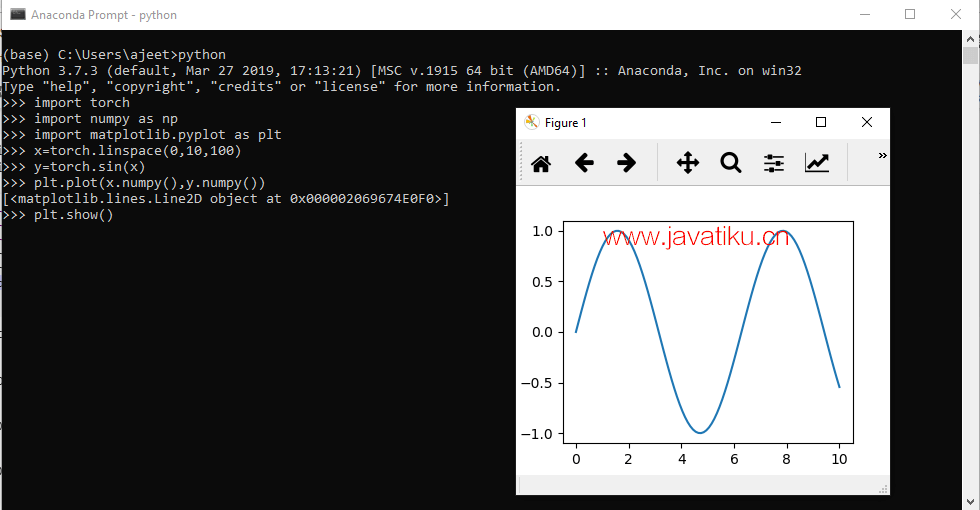Click the "import torch" console line

(66, 102)
